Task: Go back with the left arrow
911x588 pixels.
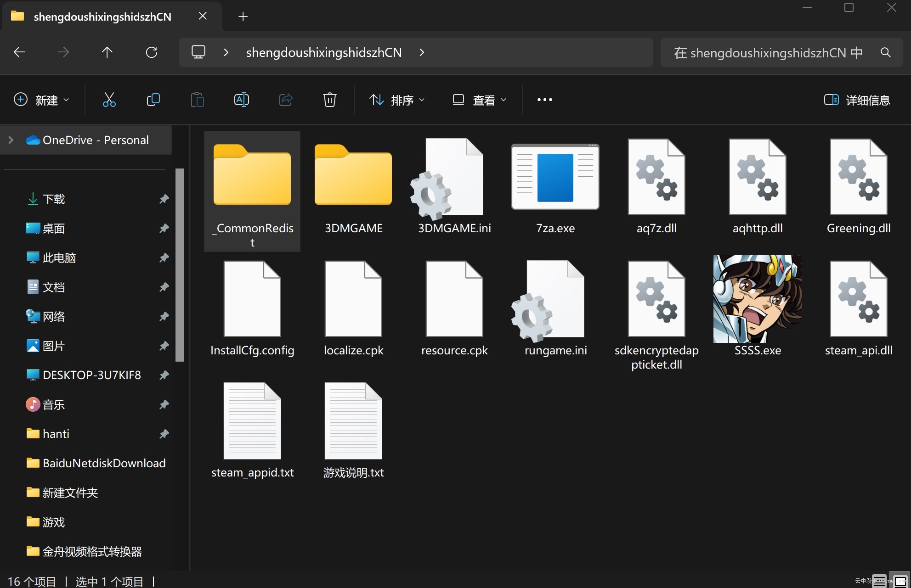Action: (x=19, y=52)
